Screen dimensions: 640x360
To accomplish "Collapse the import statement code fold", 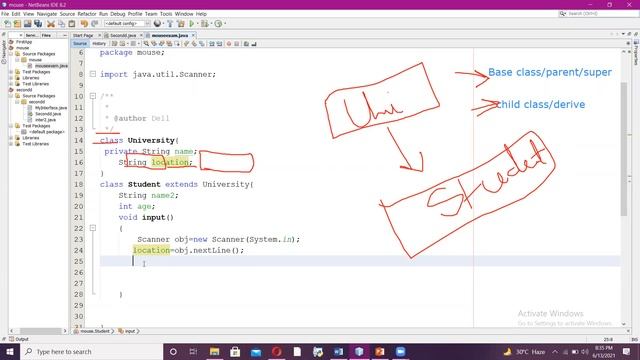I will click(x=93, y=74).
